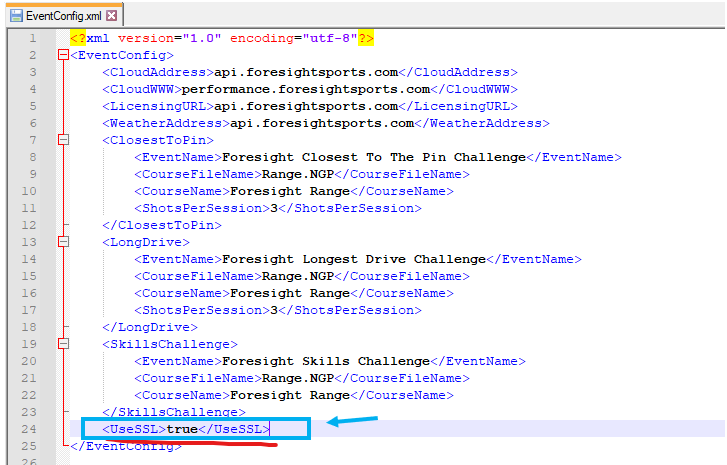
Task: Collapse the EventConfig root node fold marker
Action: (x=64, y=55)
